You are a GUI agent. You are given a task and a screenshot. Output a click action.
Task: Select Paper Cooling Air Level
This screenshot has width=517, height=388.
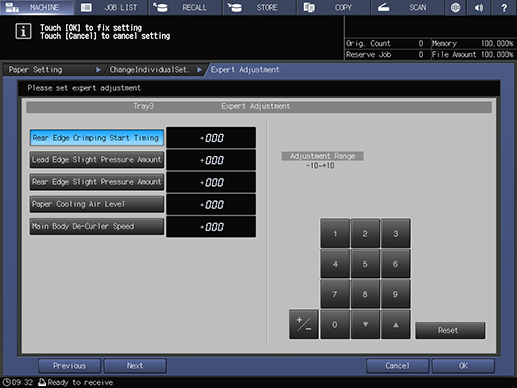[x=97, y=204]
